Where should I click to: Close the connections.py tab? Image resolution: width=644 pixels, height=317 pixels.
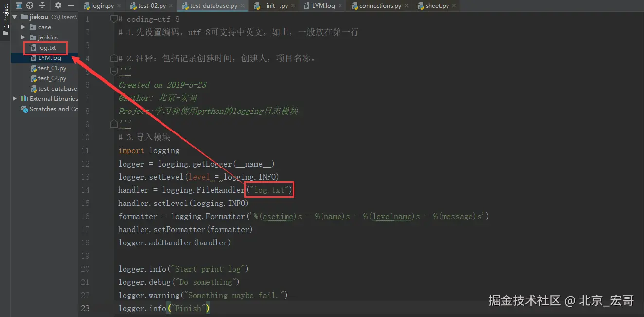pos(407,6)
